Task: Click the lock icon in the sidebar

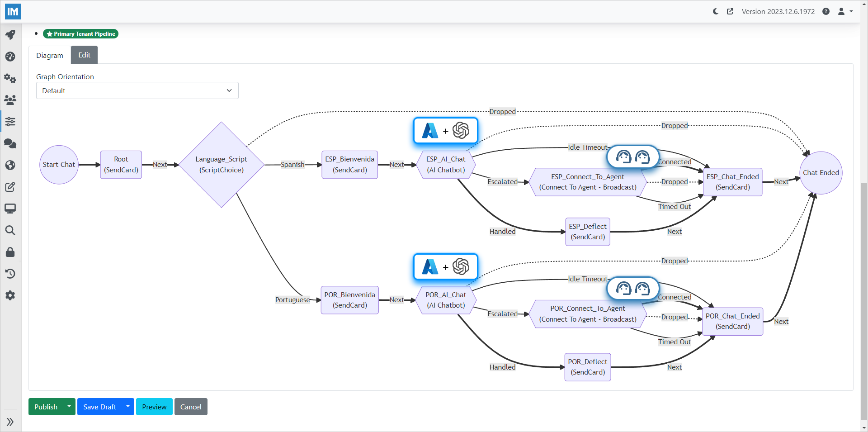Action: tap(10, 252)
